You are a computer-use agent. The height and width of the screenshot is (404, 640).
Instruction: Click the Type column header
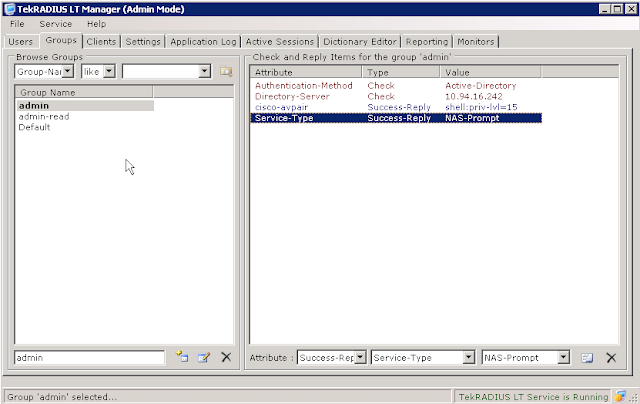click(401, 72)
